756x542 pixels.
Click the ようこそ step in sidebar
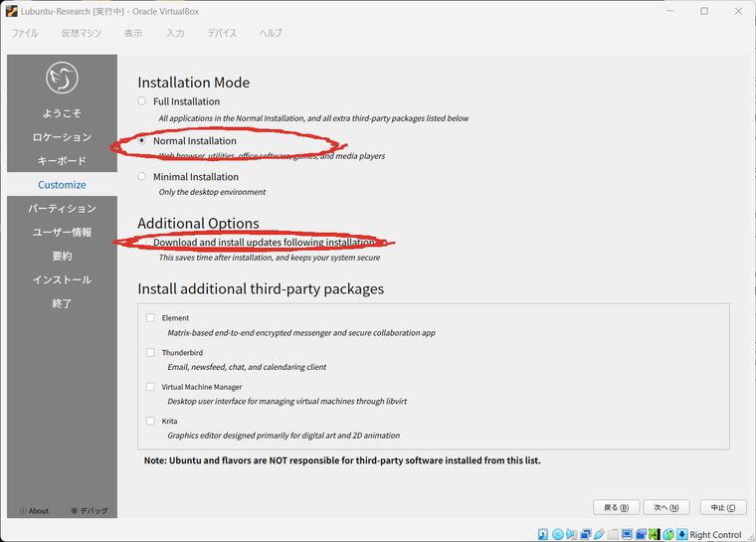point(62,113)
